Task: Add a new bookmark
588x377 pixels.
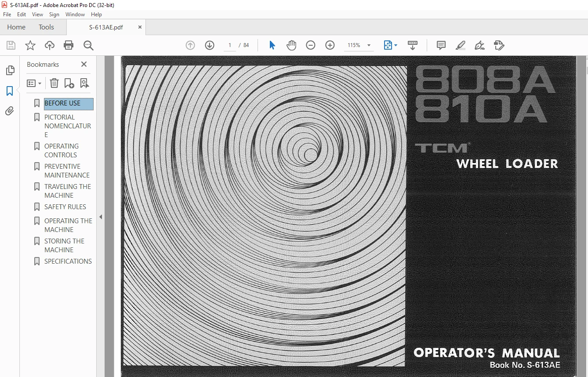Action: (69, 83)
